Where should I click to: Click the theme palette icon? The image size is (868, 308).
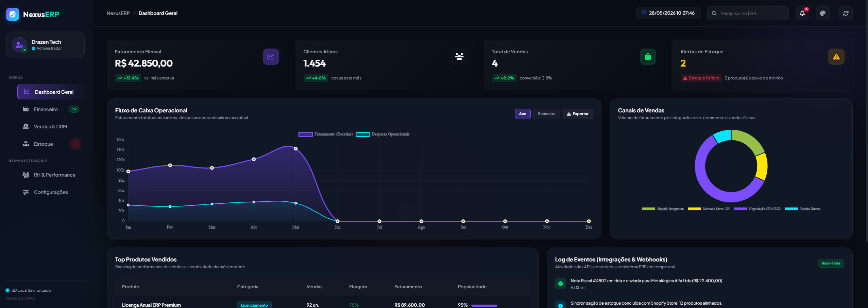(822, 13)
